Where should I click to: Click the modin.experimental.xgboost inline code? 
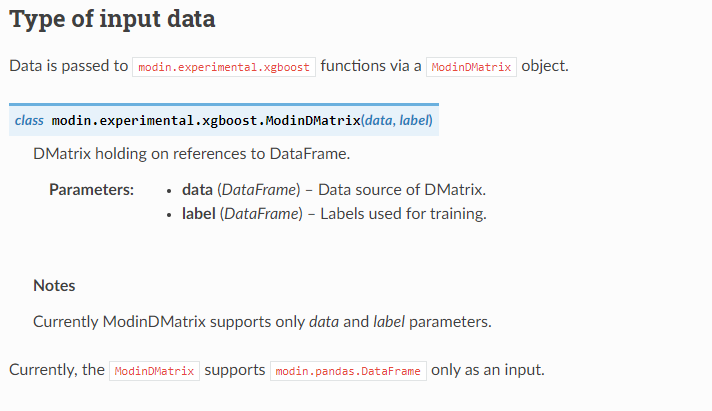click(224, 67)
